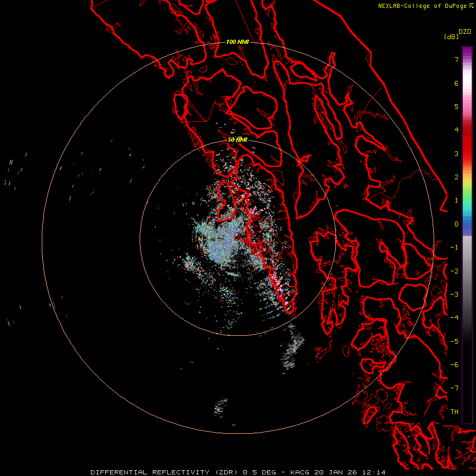Click the 20 JAN 26 date
476x476 pixels.
click(336, 472)
